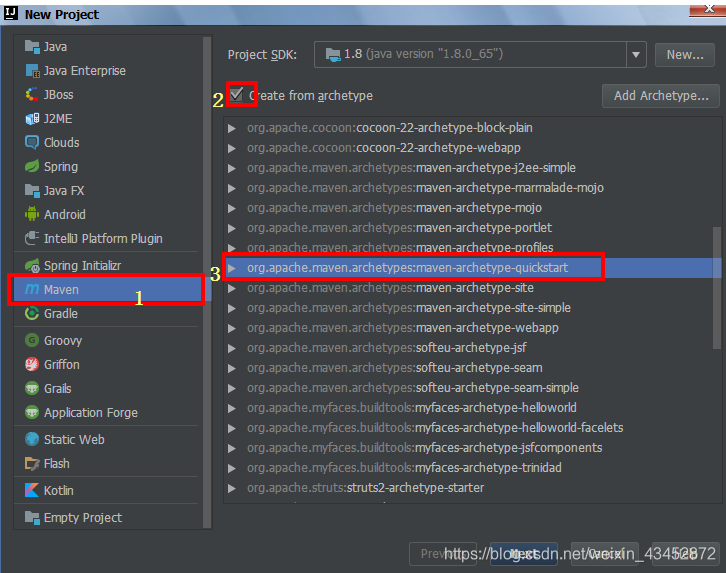Select the Flash folder icon
The width and height of the screenshot is (726, 573).
[x=32, y=463]
